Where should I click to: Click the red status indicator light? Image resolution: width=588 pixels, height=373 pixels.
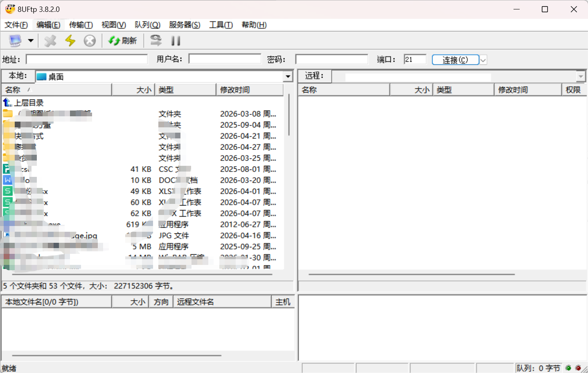[x=578, y=368]
